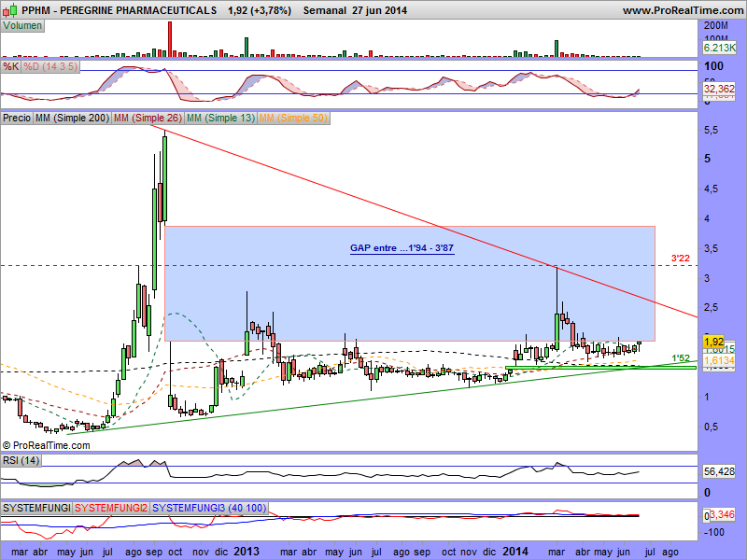Click the 1,92 (+3,78%) quote text
The width and height of the screenshot is (747, 560).
260,10
